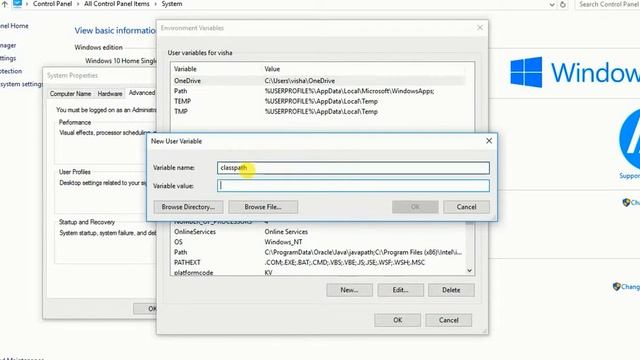
Task: Switch to Computer Name tab in System Properties
Action: tap(70, 94)
